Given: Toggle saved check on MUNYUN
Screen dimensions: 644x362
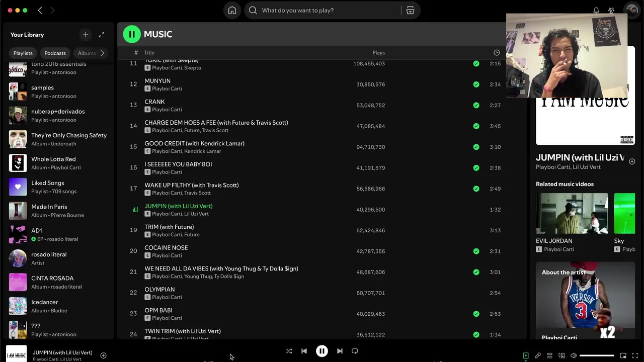Looking at the screenshot, I should (476, 84).
